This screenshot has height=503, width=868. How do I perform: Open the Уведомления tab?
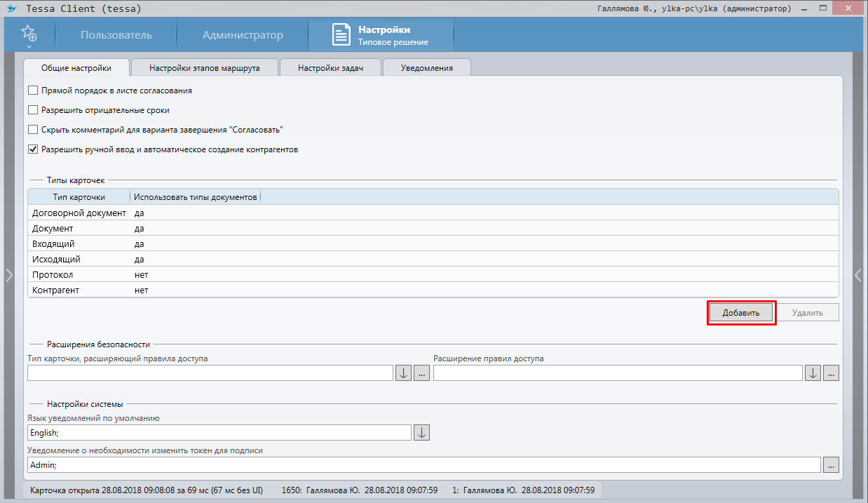pyautogui.click(x=426, y=68)
